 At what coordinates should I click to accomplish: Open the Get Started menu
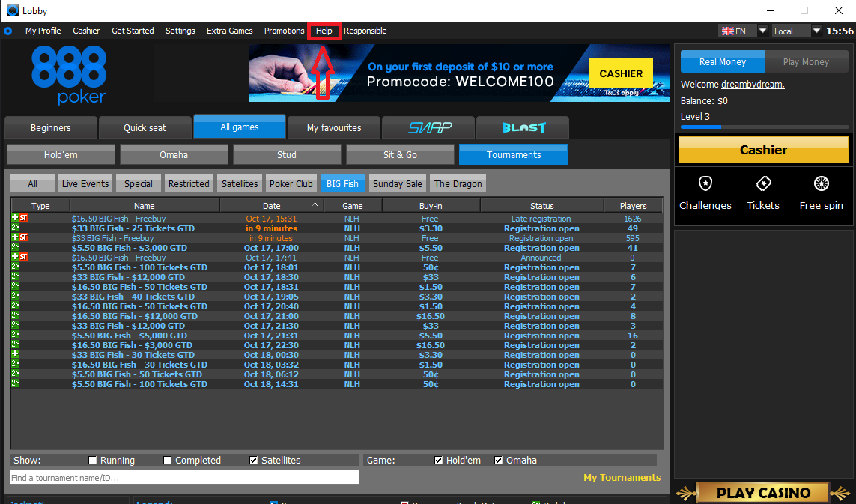coord(133,31)
